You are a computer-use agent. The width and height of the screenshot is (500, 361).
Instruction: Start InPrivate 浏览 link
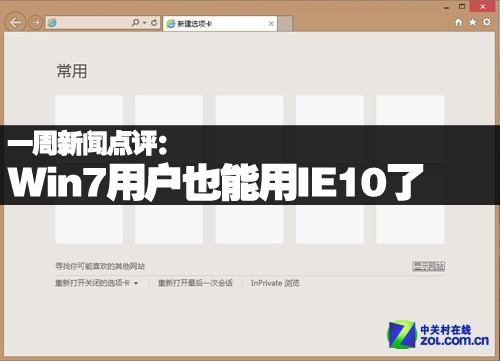(275, 283)
